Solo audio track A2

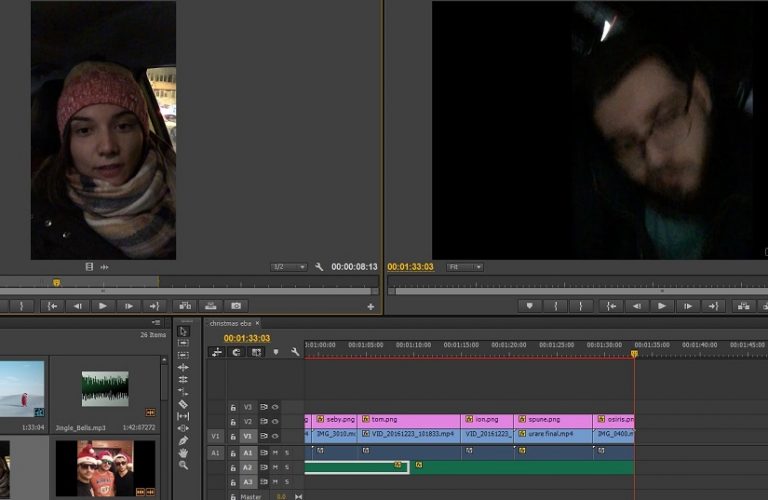click(287, 467)
